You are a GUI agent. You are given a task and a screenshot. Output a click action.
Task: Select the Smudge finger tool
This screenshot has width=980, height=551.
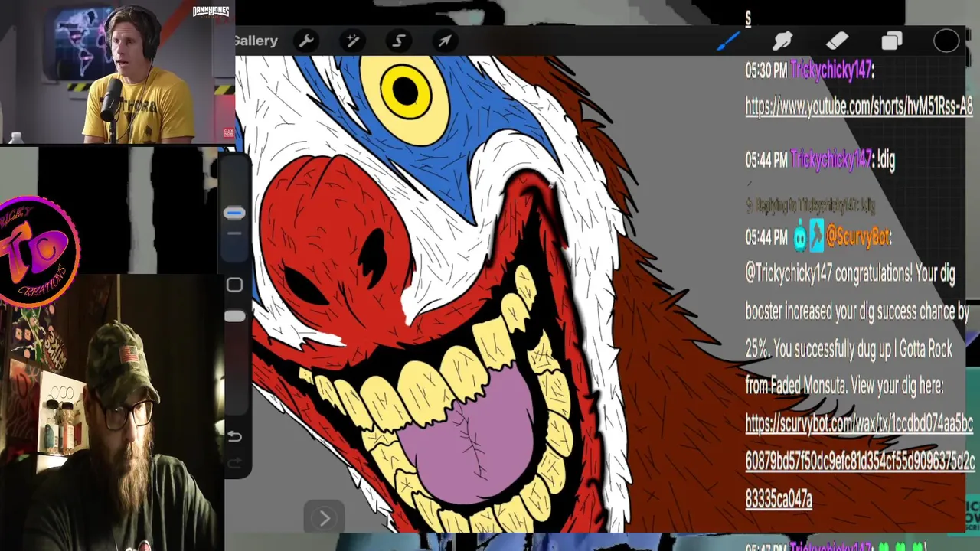pyautogui.click(x=782, y=41)
